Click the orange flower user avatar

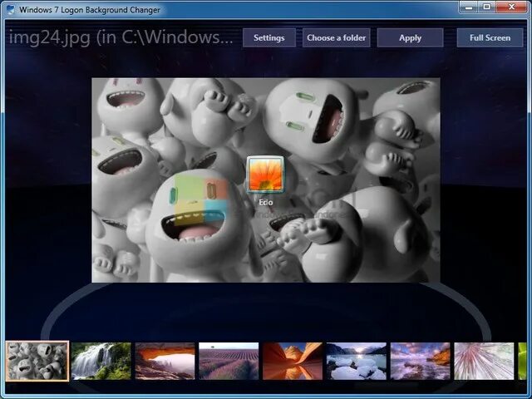tap(265, 175)
